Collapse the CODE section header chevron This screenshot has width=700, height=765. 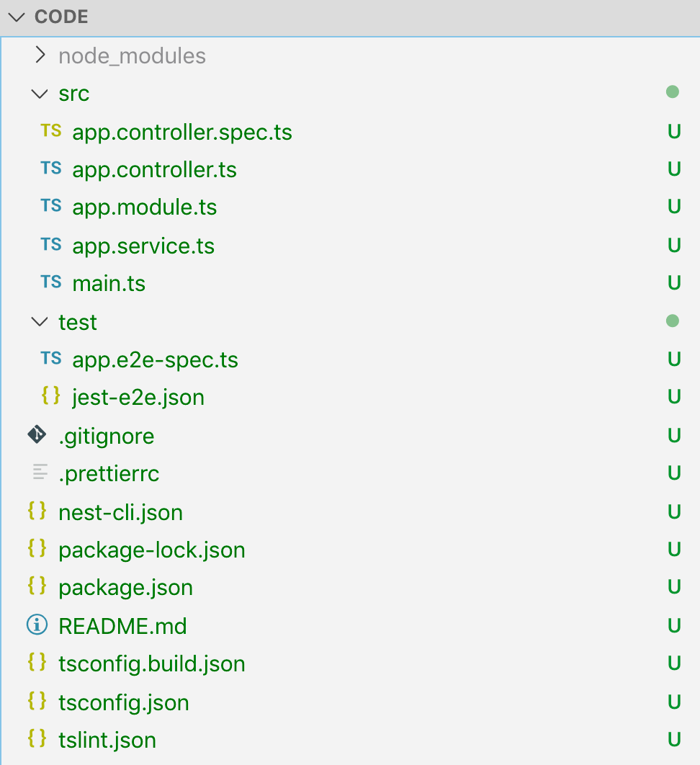16,17
